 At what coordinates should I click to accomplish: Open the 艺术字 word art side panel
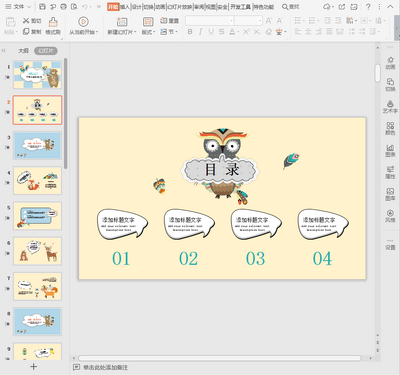coord(390,107)
